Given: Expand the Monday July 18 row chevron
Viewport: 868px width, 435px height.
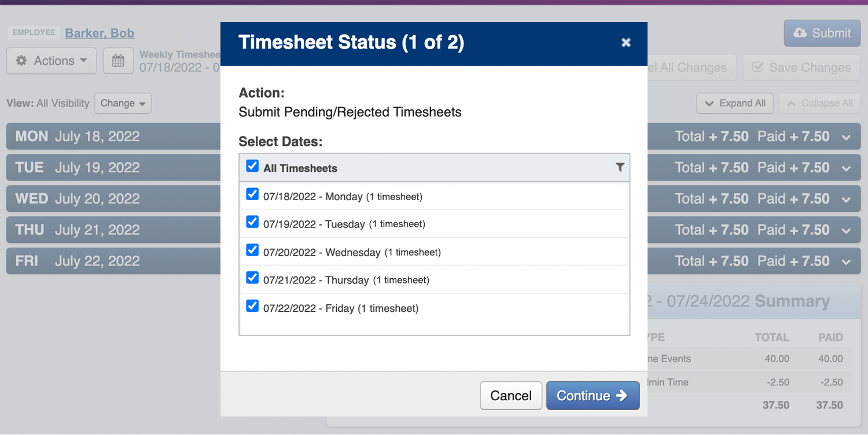Looking at the screenshot, I should [x=846, y=137].
